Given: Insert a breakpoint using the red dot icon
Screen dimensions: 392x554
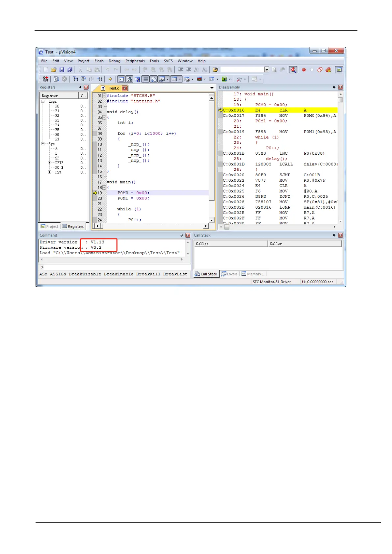Looking at the screenshot, I should pyautogui.click(x=304, y=70).
